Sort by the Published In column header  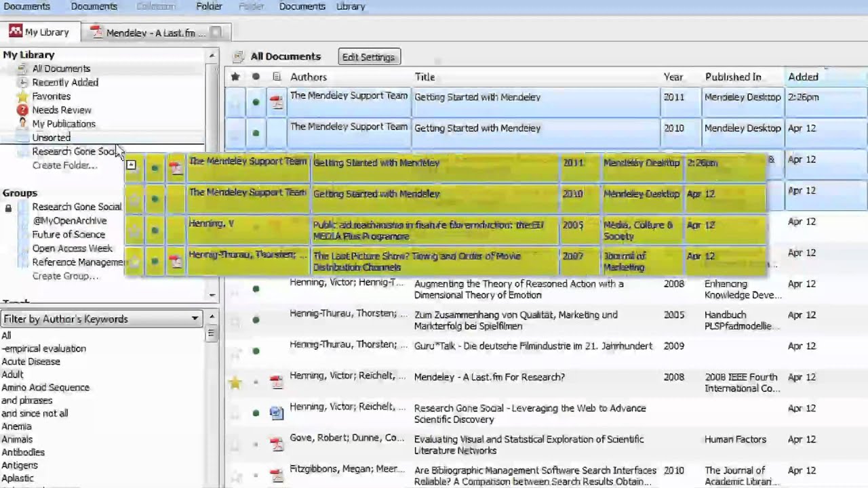tap(733, 77)
